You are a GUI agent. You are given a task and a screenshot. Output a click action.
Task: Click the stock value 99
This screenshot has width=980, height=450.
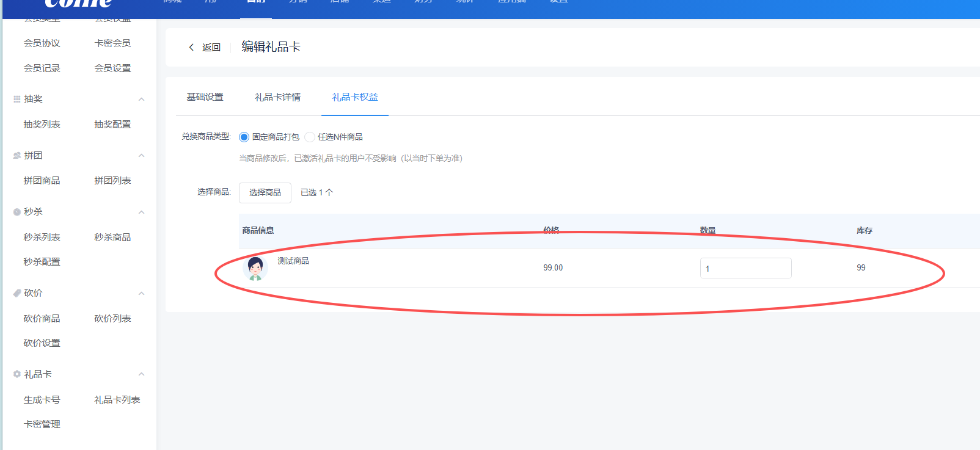pyautogui.click(x=861, y=267)
